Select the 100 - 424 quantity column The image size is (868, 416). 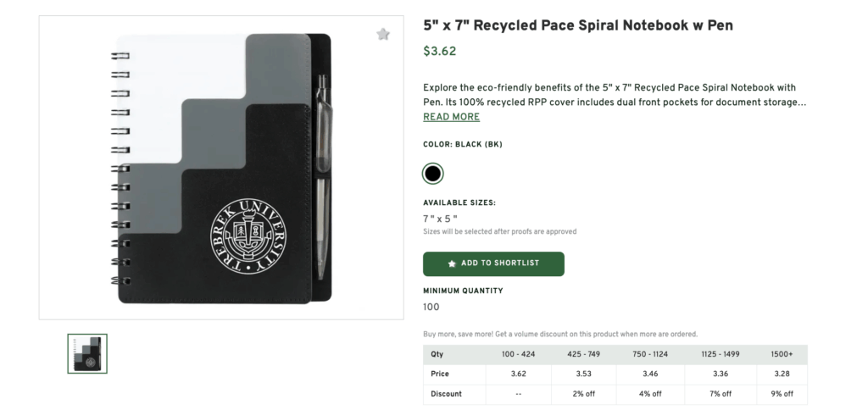click(518, 354)
